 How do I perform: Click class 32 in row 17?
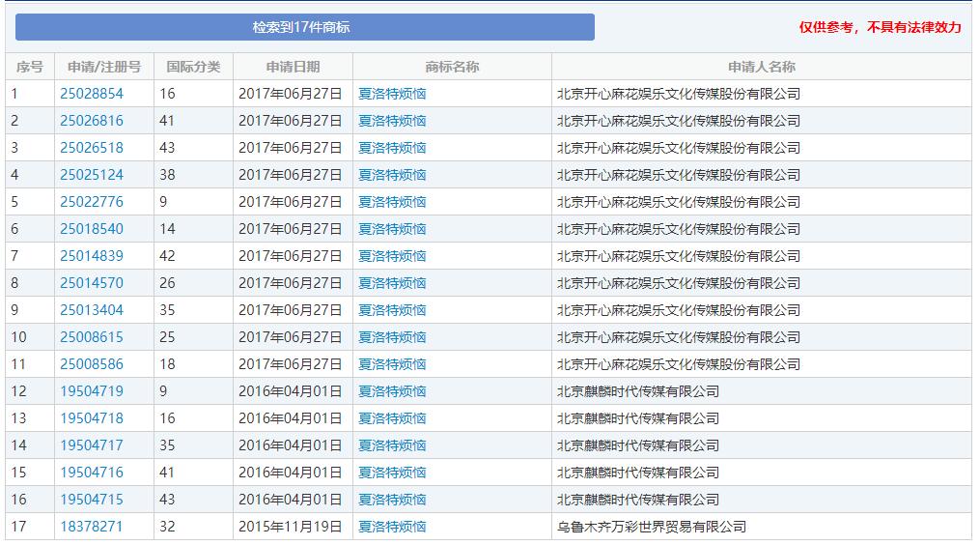(167, 527)
